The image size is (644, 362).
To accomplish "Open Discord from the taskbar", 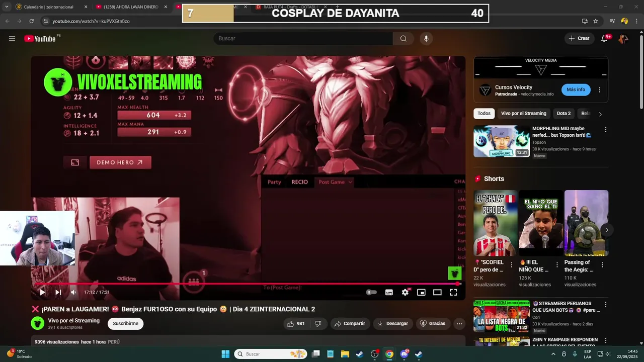I will 404,354.
